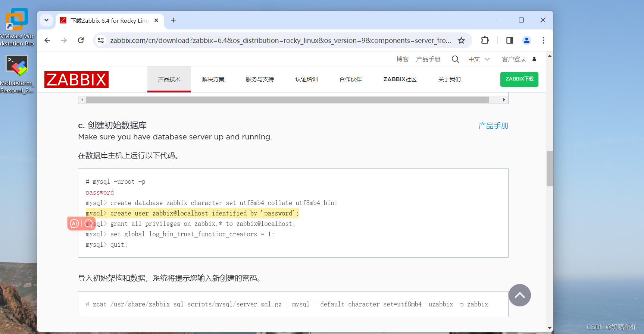Click the vertical scrollbar down arrow
The image size is (644, 334).
550,328
